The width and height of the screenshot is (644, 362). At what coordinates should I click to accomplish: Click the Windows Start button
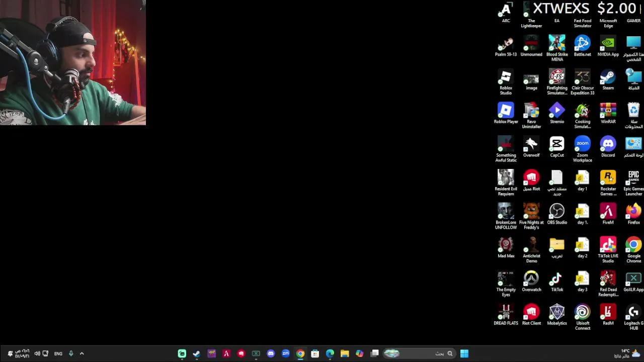pos(464,353)
